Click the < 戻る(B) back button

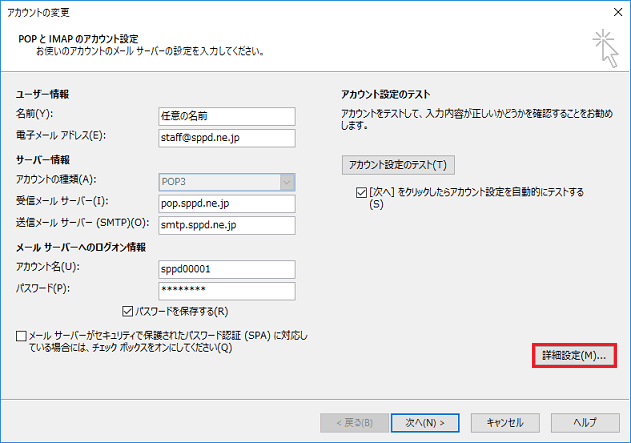click(x=351, y=421)
